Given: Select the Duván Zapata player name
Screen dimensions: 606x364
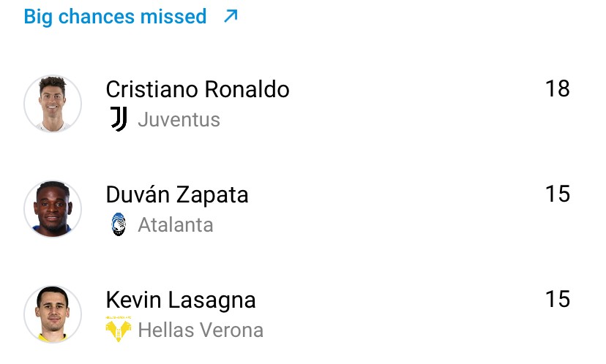Looking at the screenshot, I should pos(177,194).
